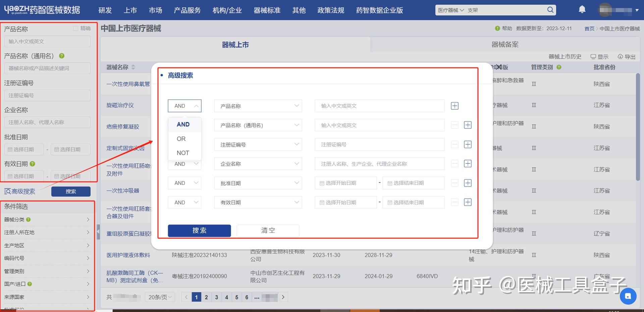Open the first AND operator dropdown

click(184, 106)
